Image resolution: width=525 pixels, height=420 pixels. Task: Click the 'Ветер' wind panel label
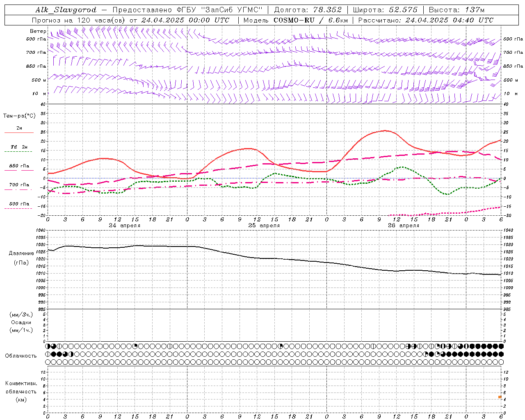tap(38, 31)
